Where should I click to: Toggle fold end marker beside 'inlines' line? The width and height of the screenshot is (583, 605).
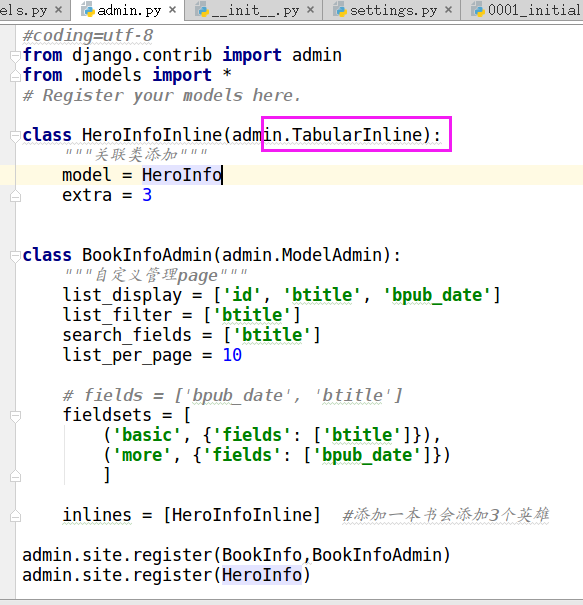tap(15, 516)
